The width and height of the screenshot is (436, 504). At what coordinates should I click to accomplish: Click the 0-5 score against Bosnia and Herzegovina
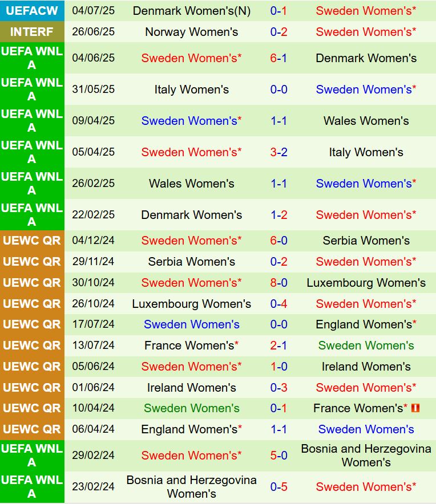click(x=278, y=487)
